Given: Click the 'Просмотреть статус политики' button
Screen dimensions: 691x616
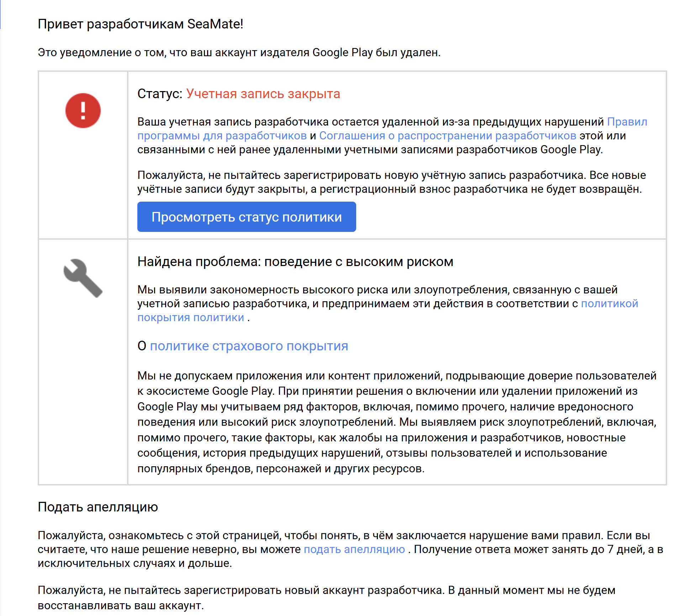Looking at the screenshot, I should pyautogui.click(x=247, y=217).
